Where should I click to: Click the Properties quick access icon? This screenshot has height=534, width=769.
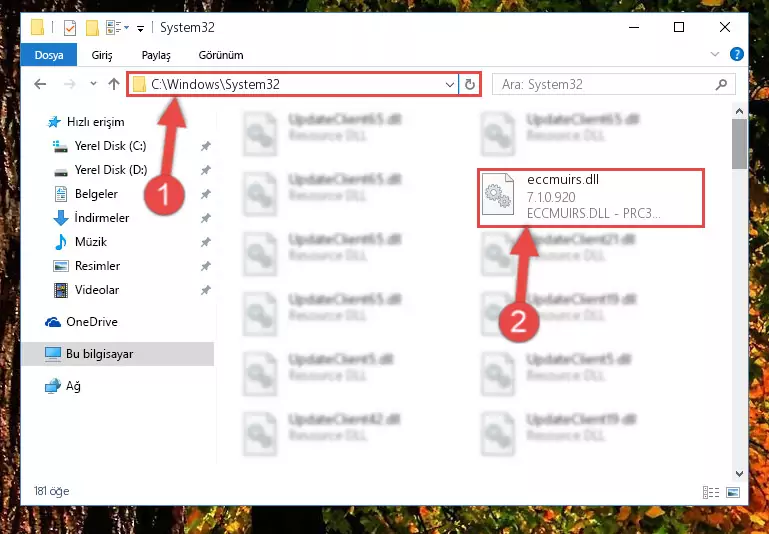(70, 28)
